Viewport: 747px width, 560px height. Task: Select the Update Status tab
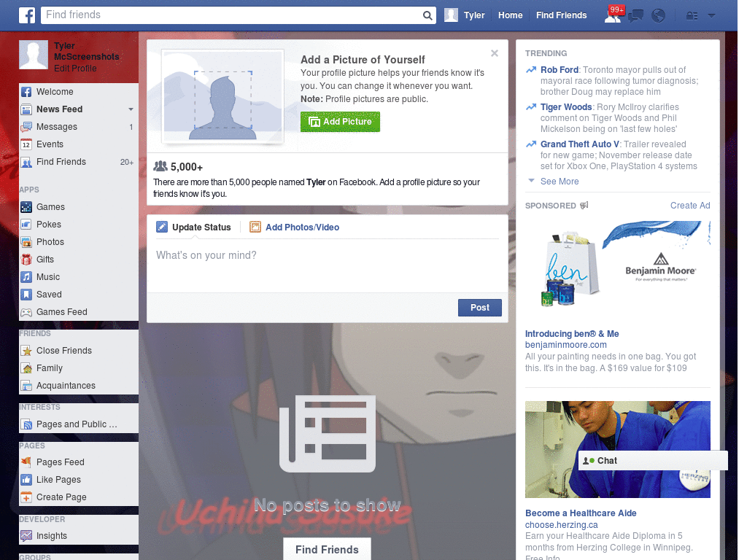pyautogui.click(x=194, y=227)
